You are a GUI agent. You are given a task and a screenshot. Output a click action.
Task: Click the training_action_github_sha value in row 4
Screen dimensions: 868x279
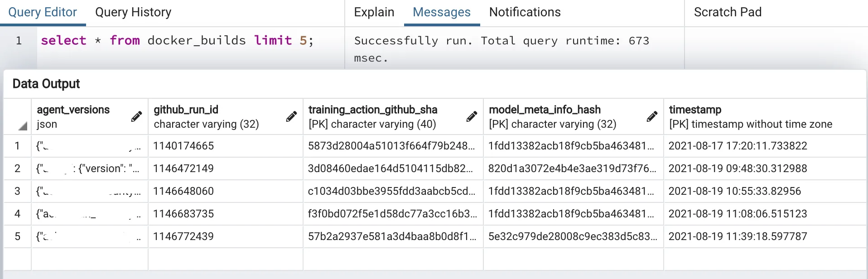click(x=392, y=213)
